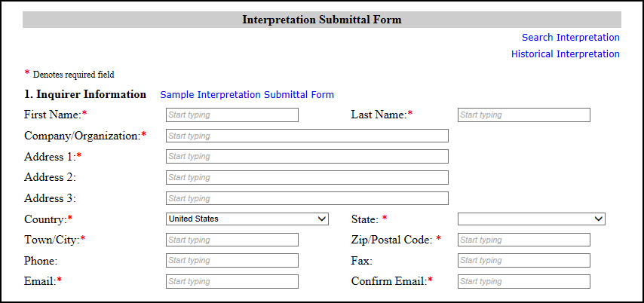Expand the Country dropdown
The image size is (644, 303).
click(247, 219)
